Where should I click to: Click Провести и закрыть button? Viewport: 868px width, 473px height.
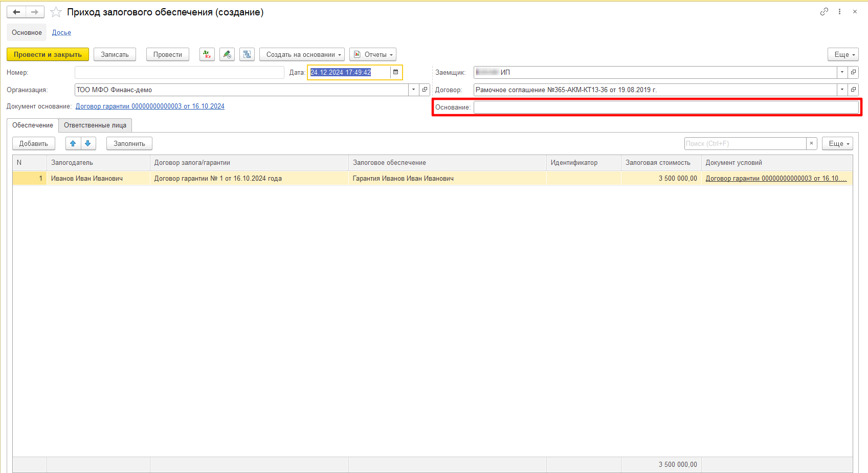click(48, 54)
